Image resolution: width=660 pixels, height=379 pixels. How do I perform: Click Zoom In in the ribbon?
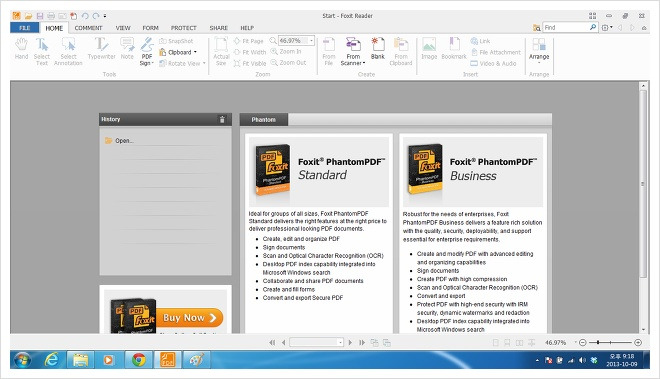286,51
